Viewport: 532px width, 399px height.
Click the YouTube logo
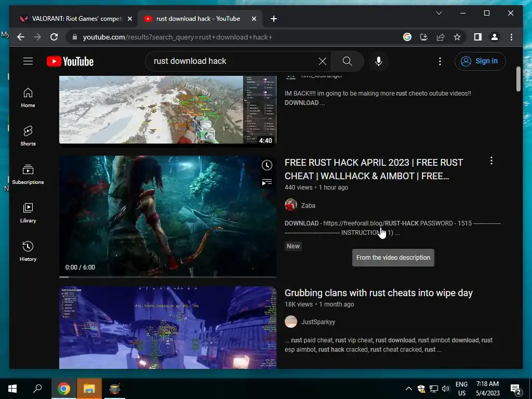(x=70, y=61)
